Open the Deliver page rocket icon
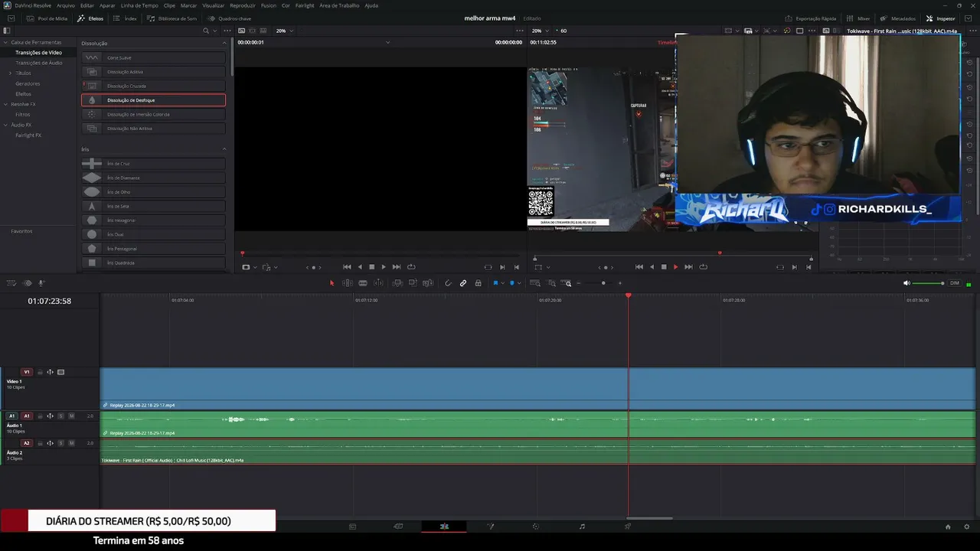 tap(628, 527)
